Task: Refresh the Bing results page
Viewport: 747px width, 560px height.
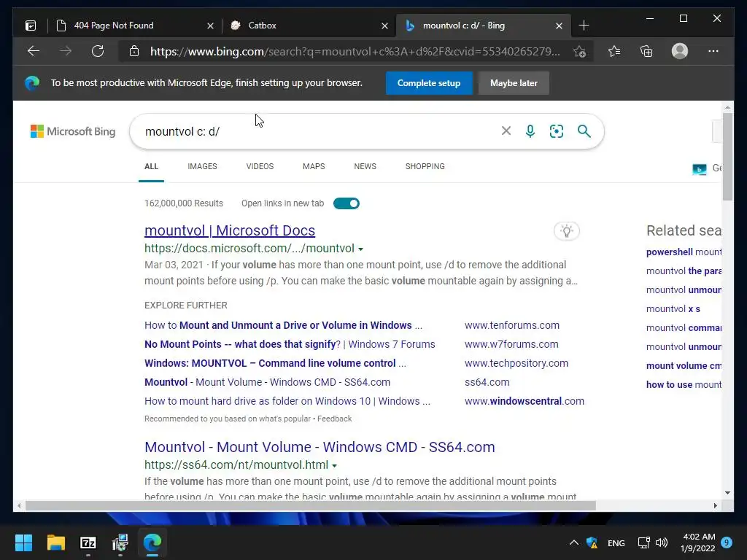Action: pyautogui.click(x=98, y=51)
